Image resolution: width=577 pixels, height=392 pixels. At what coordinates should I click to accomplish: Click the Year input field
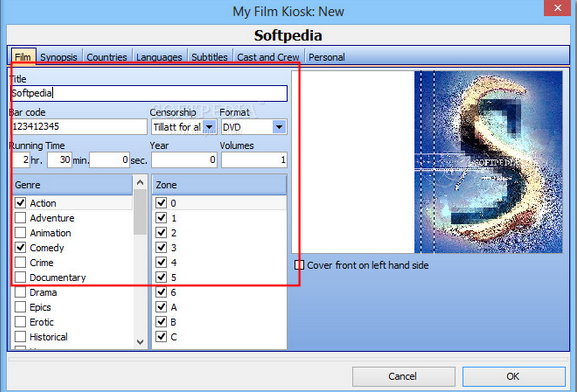point(184,160)
